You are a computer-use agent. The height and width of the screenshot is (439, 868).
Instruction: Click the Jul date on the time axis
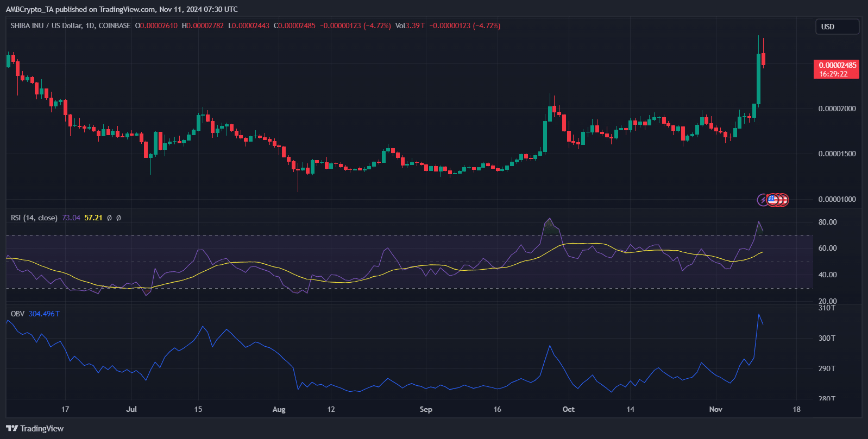tap(131, 409)
